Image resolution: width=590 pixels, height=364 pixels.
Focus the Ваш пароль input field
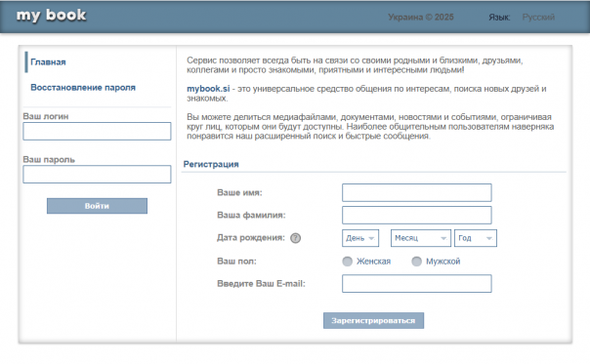(97, 175)
